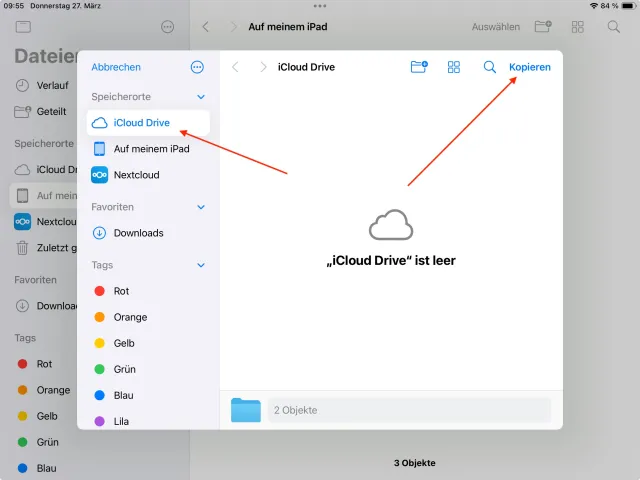The image size is (640, 480).
Task: Go forward using the dialog's forward chevron
Action: [x=263, y=67]
